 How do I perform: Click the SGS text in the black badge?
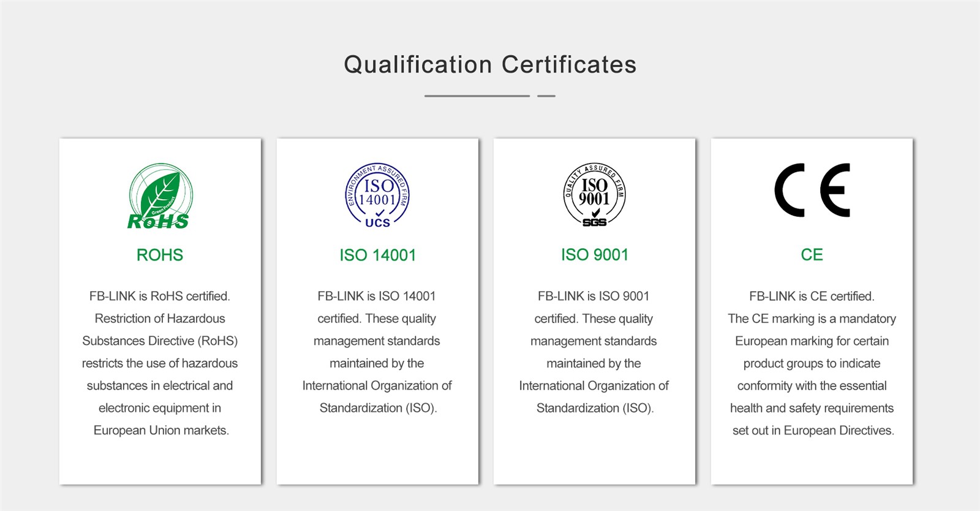[594, 222]
